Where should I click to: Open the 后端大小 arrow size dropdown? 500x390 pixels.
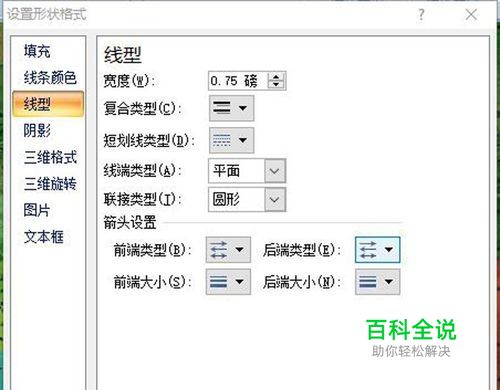pos(377,282)
